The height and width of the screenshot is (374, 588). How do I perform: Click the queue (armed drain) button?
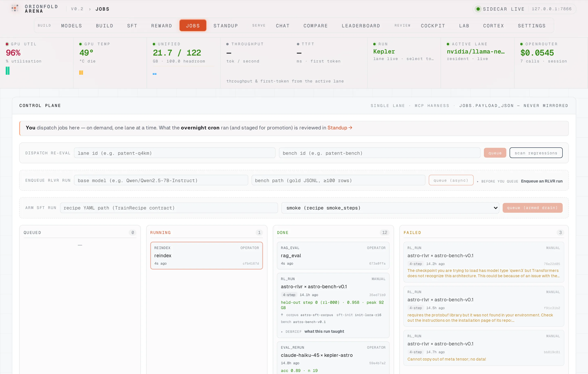click(x=532, y=208)
